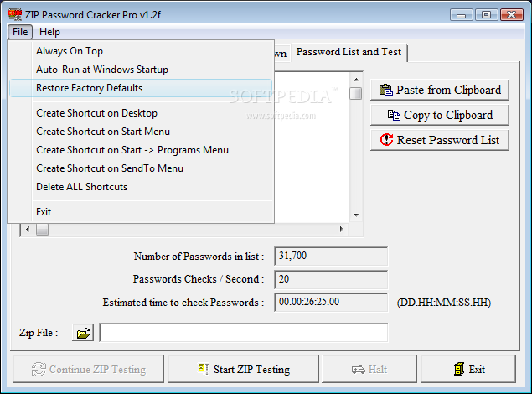Click the Zip File path input field
Viewport: 532px width, 394px height.
point(244,333)
